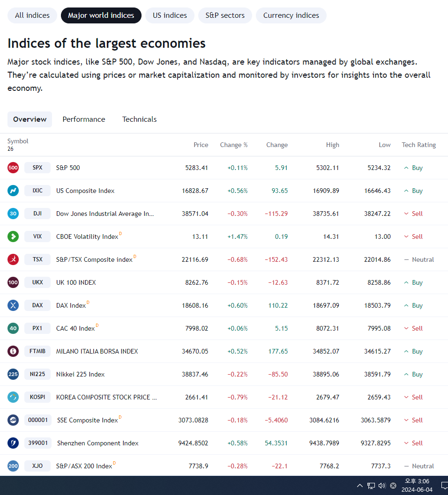Open the volume tray icon
The width and height of the screenshot is (448, 495).
pyautogui.click(x=382, y=486)
